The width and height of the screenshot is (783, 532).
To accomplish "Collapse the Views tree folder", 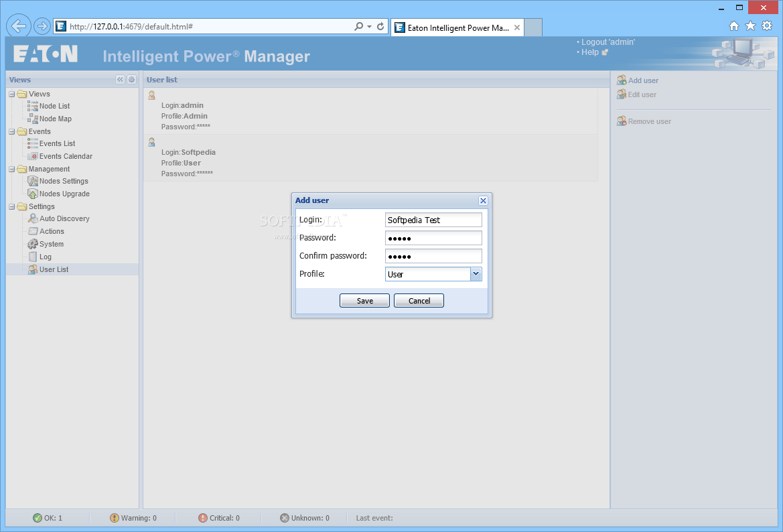I will [x=11, y=94].
